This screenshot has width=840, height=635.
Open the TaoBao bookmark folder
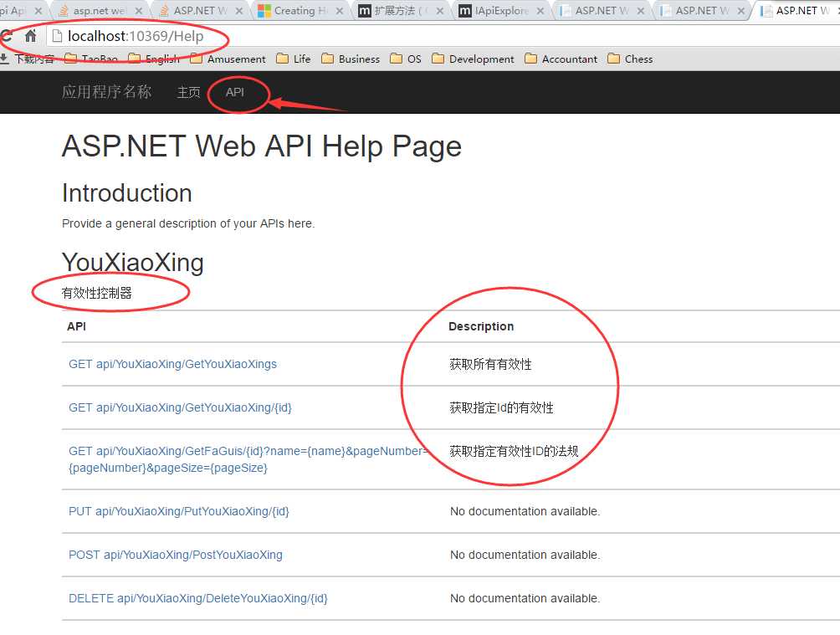pos(91,59)
